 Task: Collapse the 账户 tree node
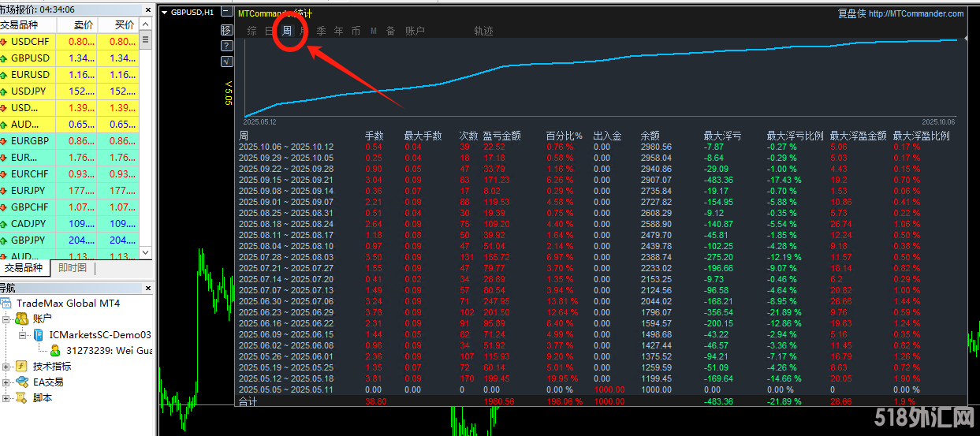6,319
